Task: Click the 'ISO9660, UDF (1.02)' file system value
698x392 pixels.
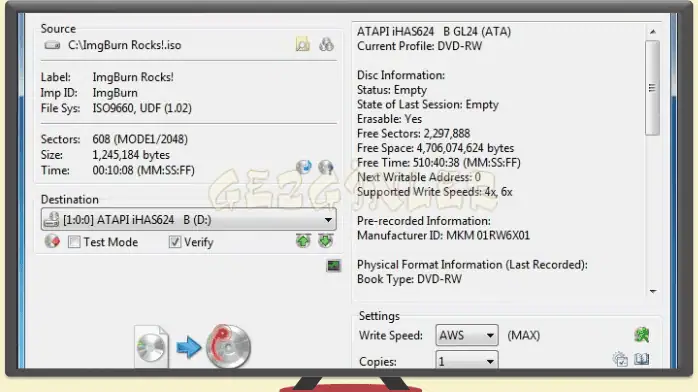Action: (142, 108)
